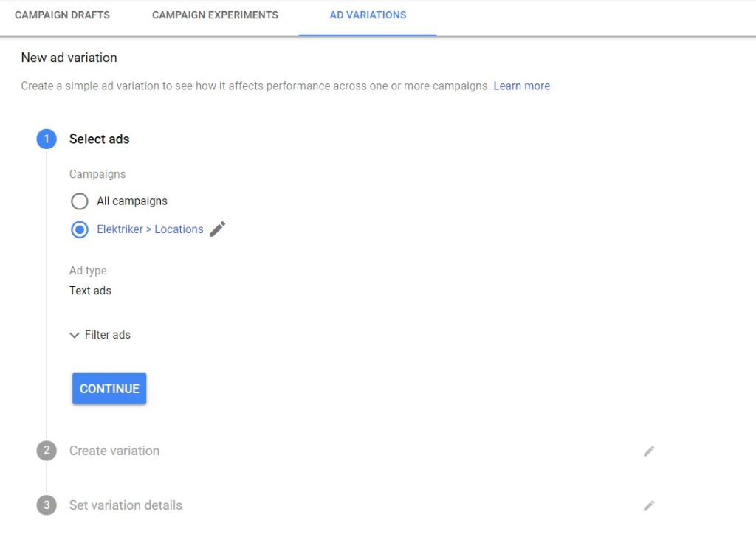Click the edit pencil for Set variation details
The image size is (756, 551).
(649, 505)
